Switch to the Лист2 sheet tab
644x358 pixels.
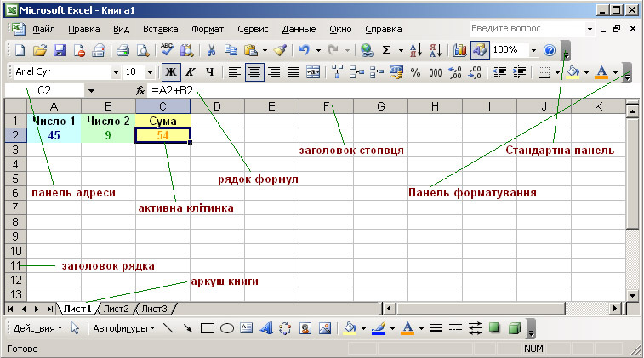116,309
